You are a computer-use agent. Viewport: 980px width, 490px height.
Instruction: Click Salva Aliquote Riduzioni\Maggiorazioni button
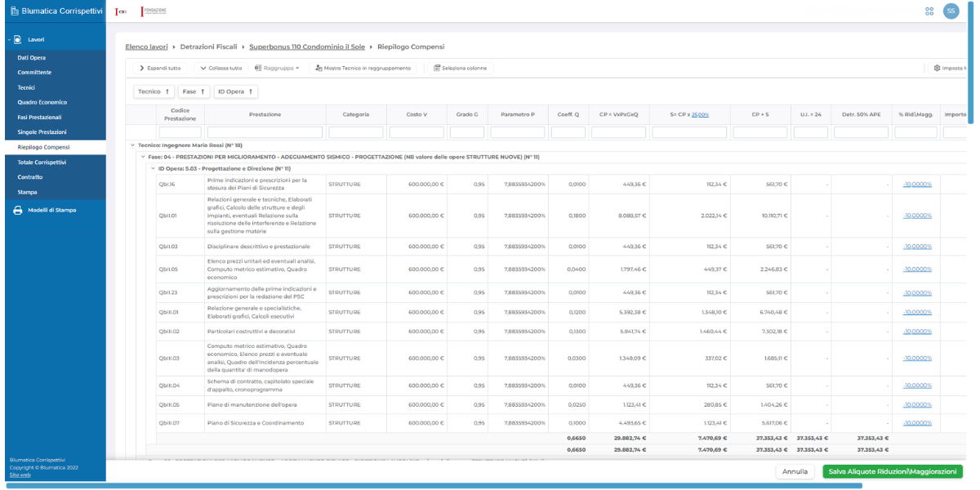(892, 471)
